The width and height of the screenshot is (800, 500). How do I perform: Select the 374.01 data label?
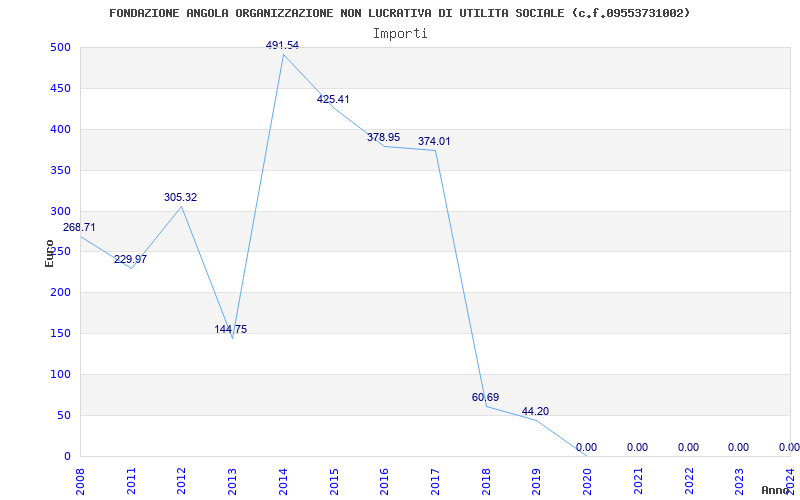(434, 141)
